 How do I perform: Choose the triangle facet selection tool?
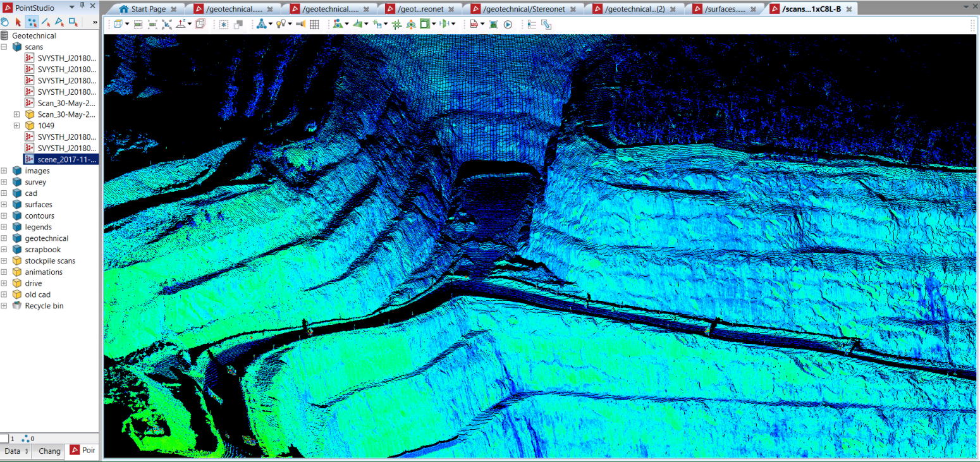click(59, 22)
